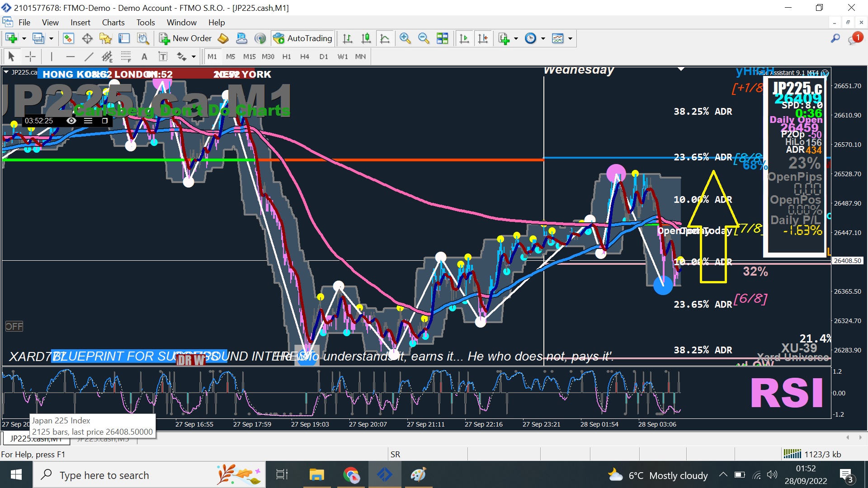This screenshot has height=488, width=868.
Task: Switch to the H4 timeframe
Action: 304,56
